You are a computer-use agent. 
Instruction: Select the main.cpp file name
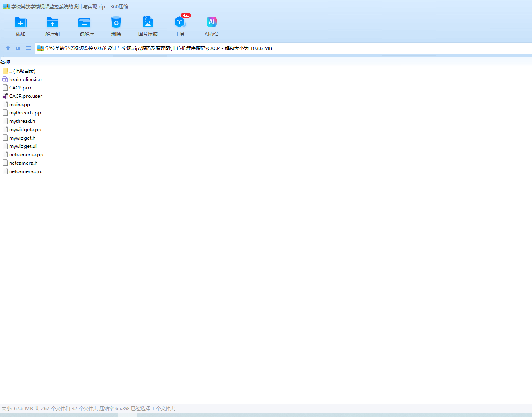coord(19,105)
